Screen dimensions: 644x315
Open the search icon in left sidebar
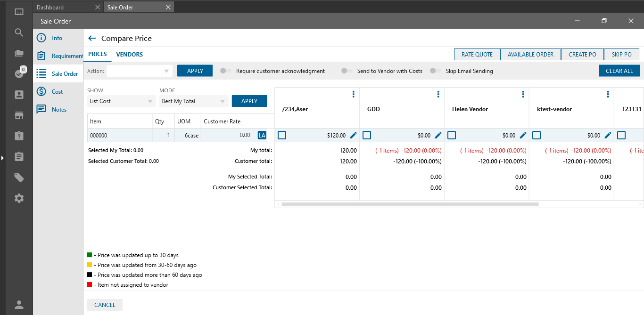coord(19,32)
